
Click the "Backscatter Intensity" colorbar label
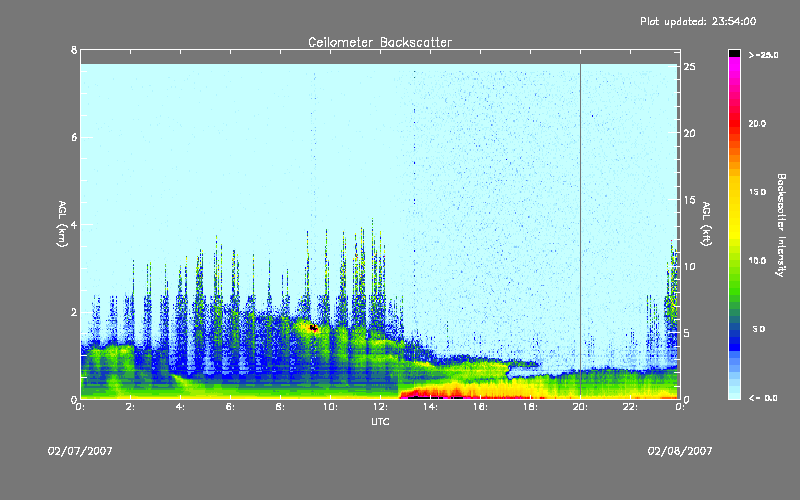click(x=781, y=225)
